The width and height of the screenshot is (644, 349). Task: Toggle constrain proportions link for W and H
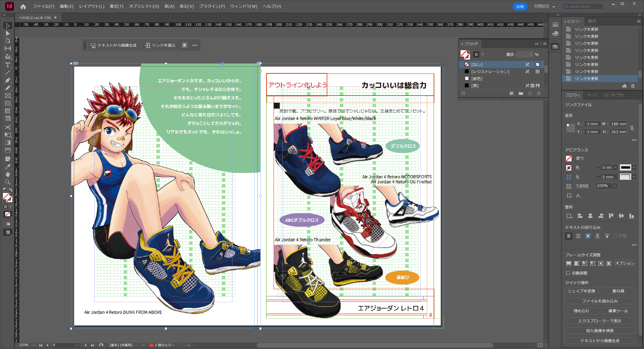point(632,128)
